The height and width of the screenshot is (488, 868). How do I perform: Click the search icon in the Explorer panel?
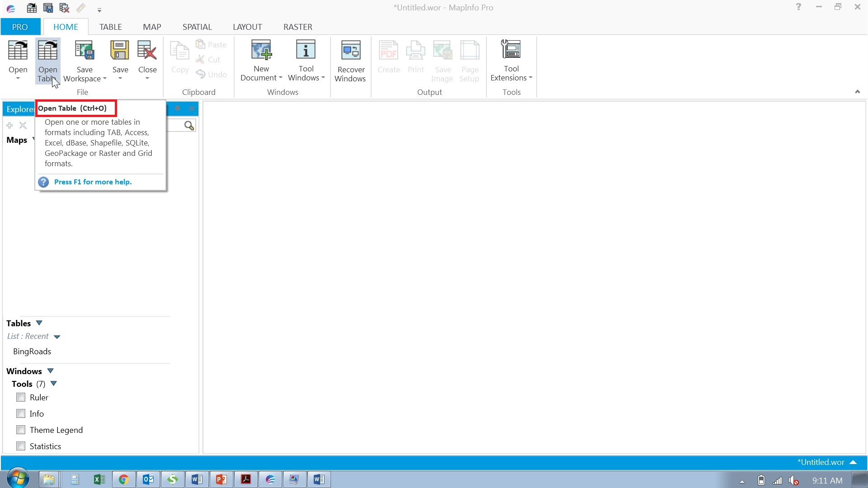click(x=189, y=125)
